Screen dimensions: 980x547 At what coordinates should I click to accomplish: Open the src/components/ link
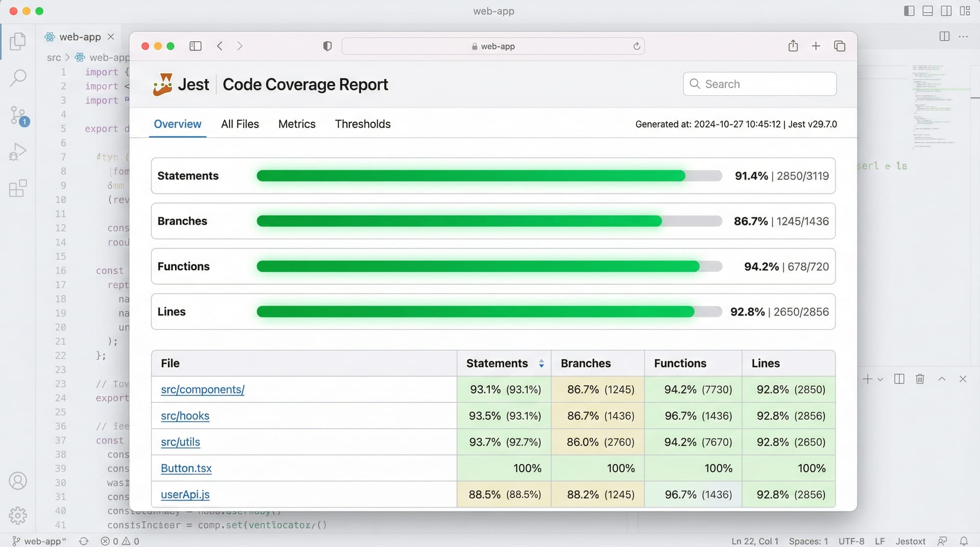point(202,390)
